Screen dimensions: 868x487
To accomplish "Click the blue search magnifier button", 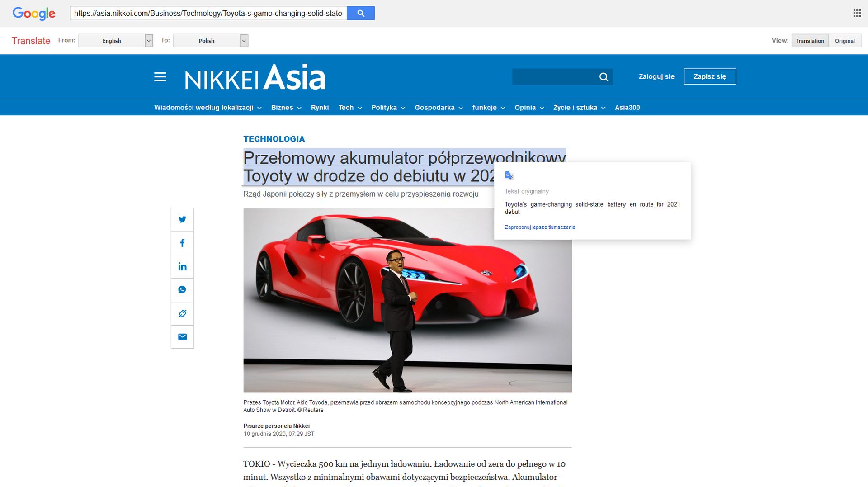I will coord(361,13).
